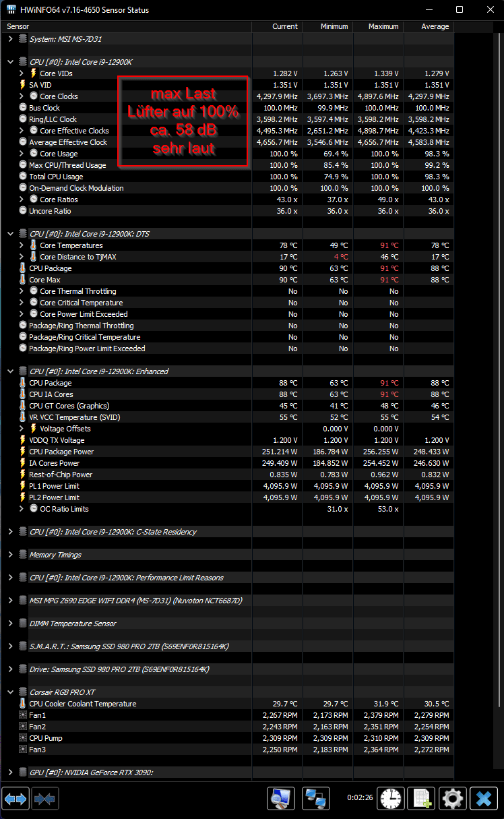Click the Average column header
The image size is (504, 819).
[x=429, y=26]
